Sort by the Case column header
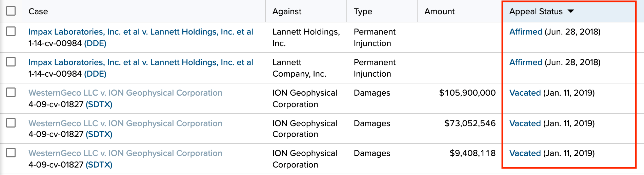Image resolution: width=644 pixels, height=175 pixels. click(x=38, y=12)
